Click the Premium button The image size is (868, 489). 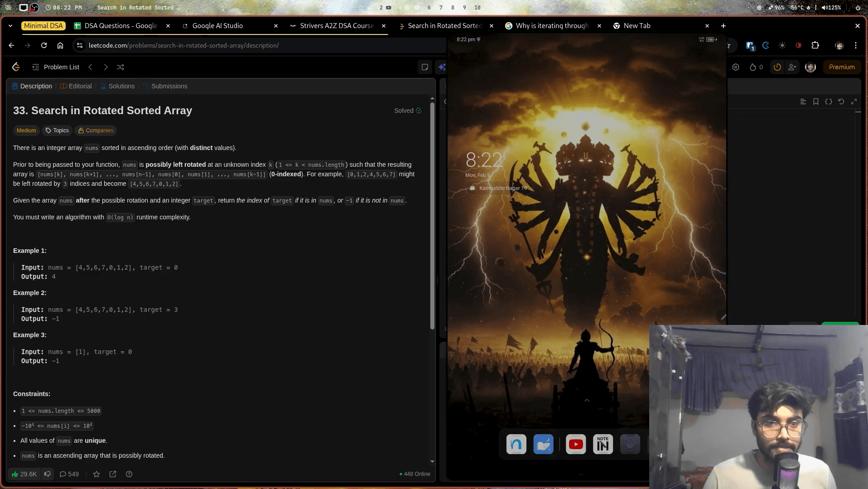pyautogui.click(x=842, y=67)
